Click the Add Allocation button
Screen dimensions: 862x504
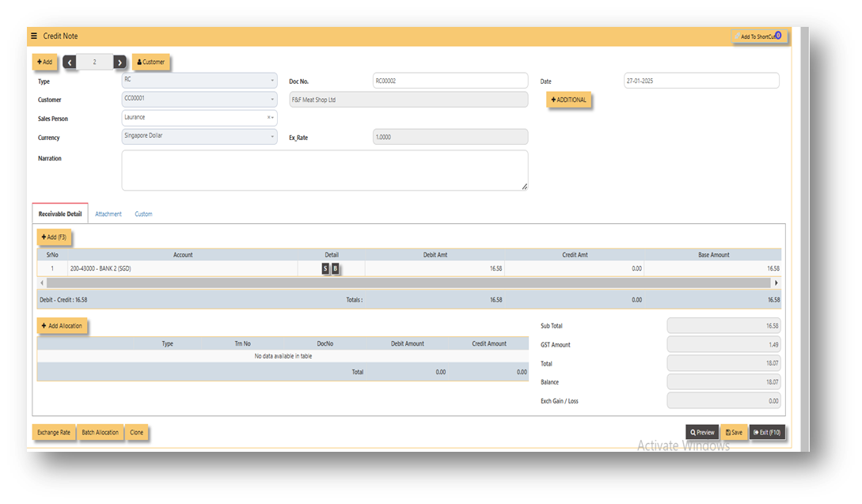tap(62, 326)
